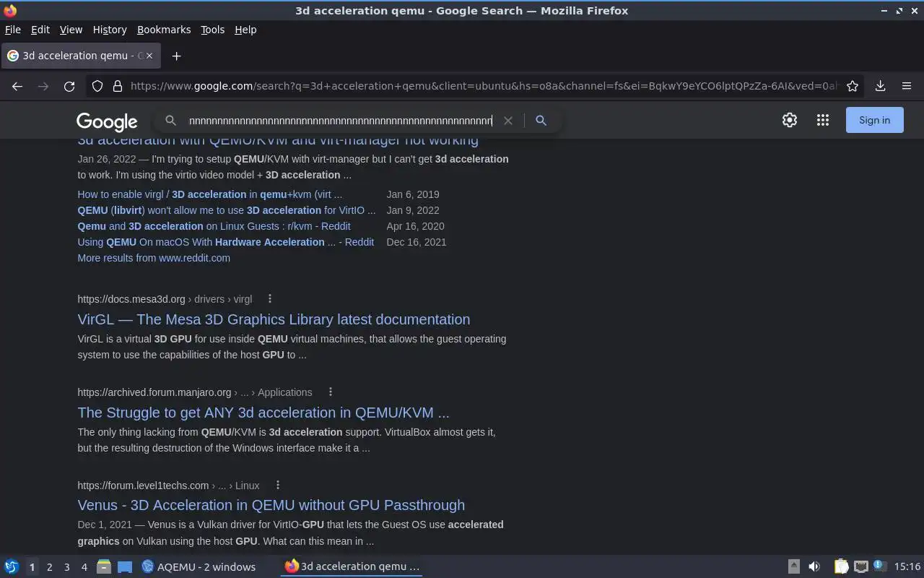Open the taskbar application launcher menu
This screenshot has height=578, width=924.
pyautogui.click(x=12, y=566)
